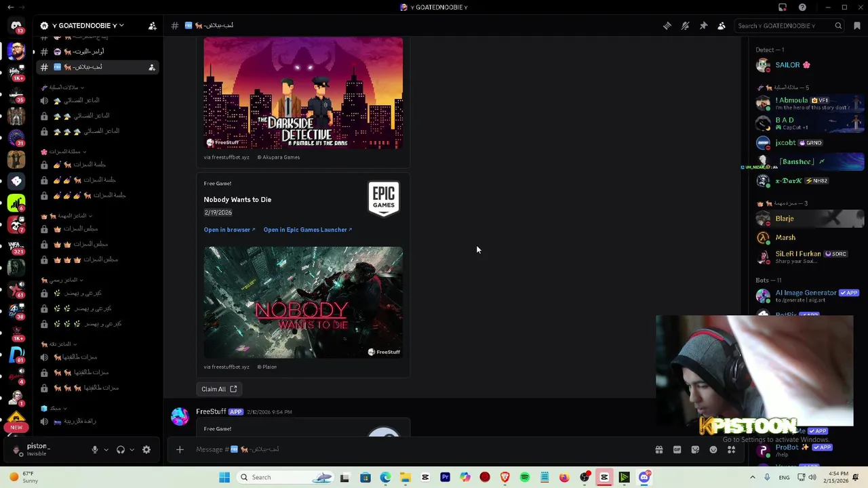Mute the microphone in user panel
The width and height of the screenshot is (868, 488).
pos(95,449)
